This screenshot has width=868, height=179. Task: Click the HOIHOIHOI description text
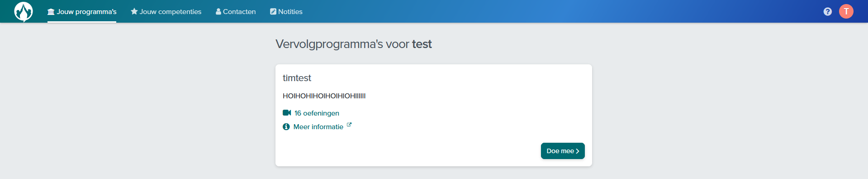(x=324, y=96)
